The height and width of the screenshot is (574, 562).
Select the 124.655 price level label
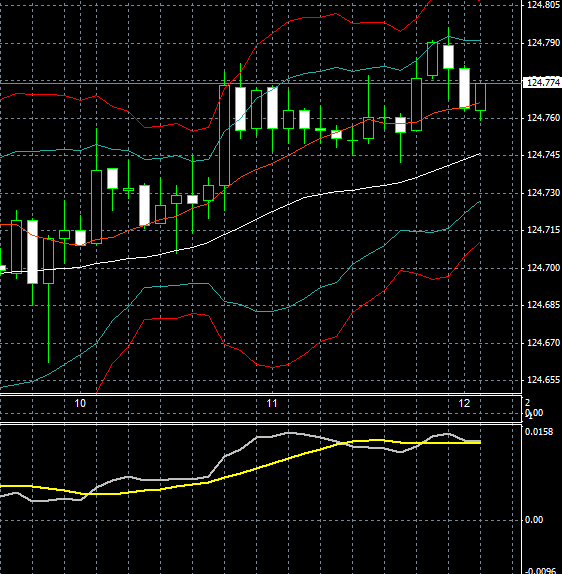click(543, 380)
